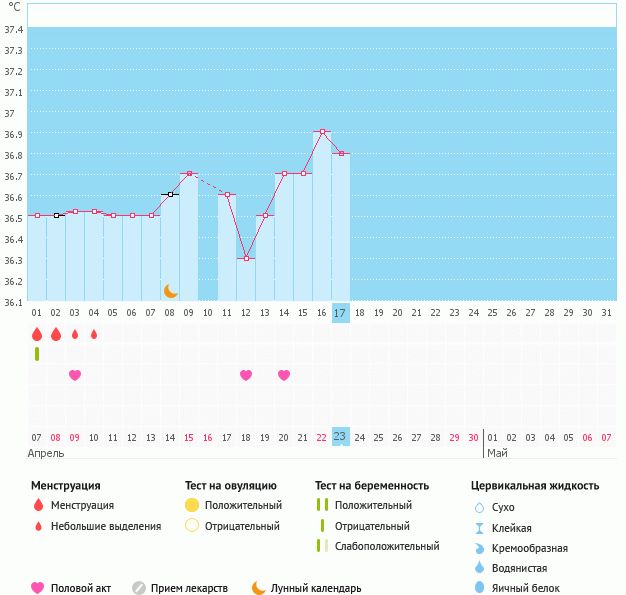Click the heart icon under cycle day 03
626x595 pixels.
[74, 375]
